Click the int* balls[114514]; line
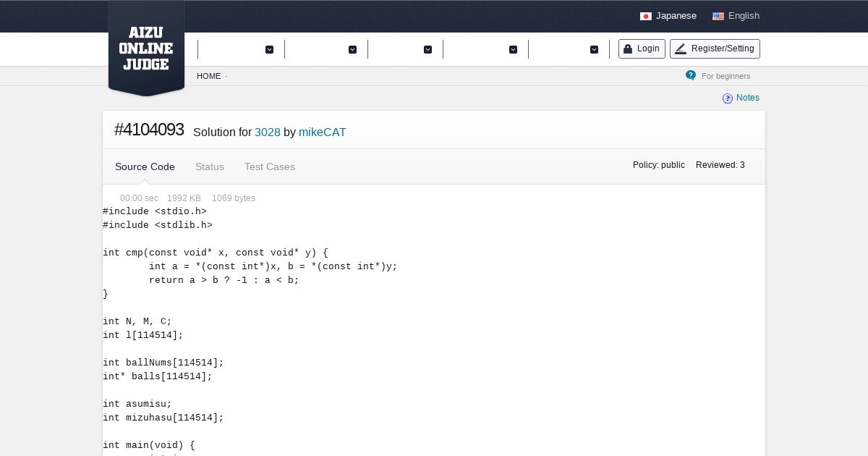 [158, 376]
